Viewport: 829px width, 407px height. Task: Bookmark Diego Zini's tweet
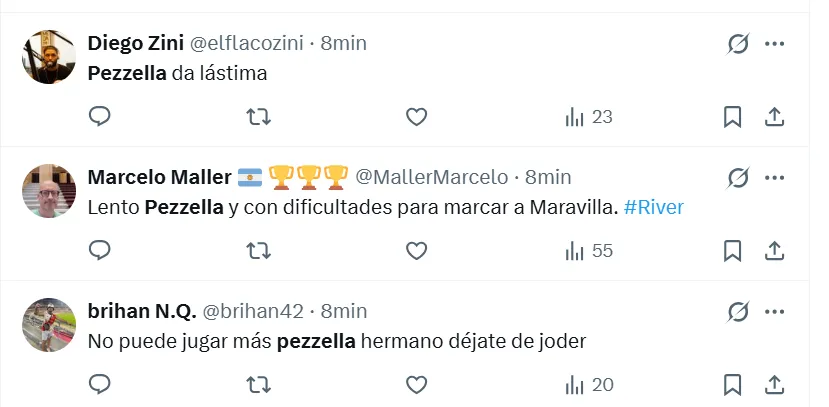click(x=733, y=117)
